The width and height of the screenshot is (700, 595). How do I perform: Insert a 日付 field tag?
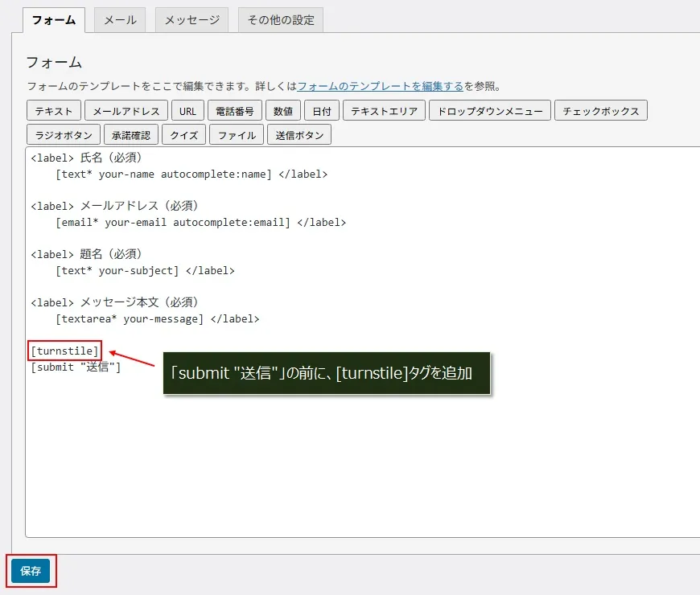click(x=321, y=111)
